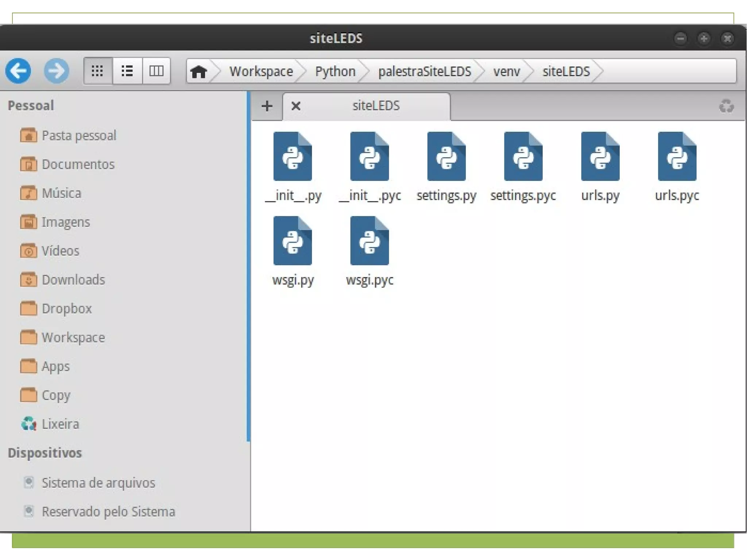
Task: Select the wsgi.py file icon
Action: point(293,241)
